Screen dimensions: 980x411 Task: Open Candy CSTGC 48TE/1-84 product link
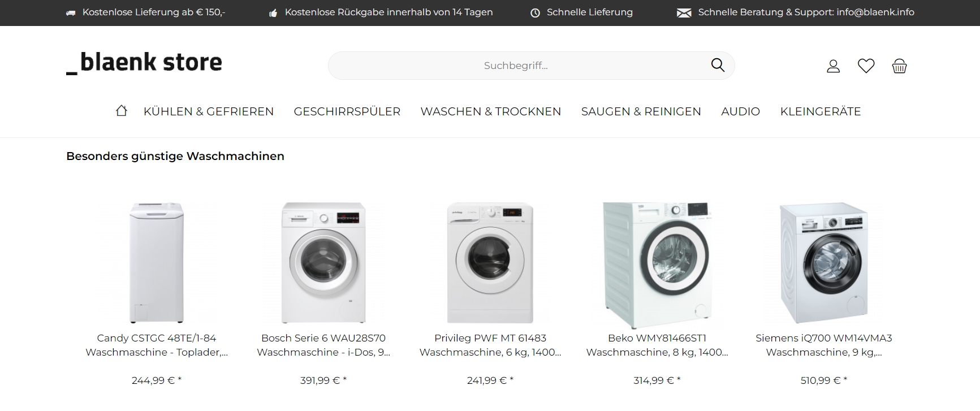click(157, 345)
